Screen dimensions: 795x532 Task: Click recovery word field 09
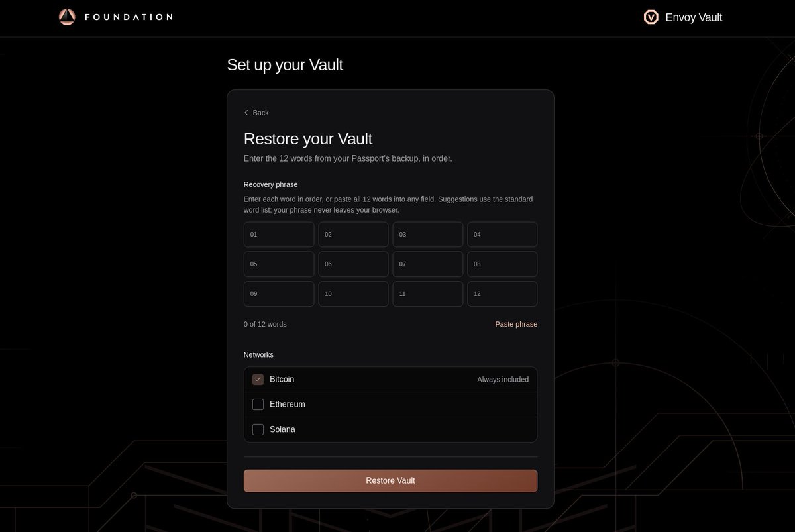(x=279, y=293)
